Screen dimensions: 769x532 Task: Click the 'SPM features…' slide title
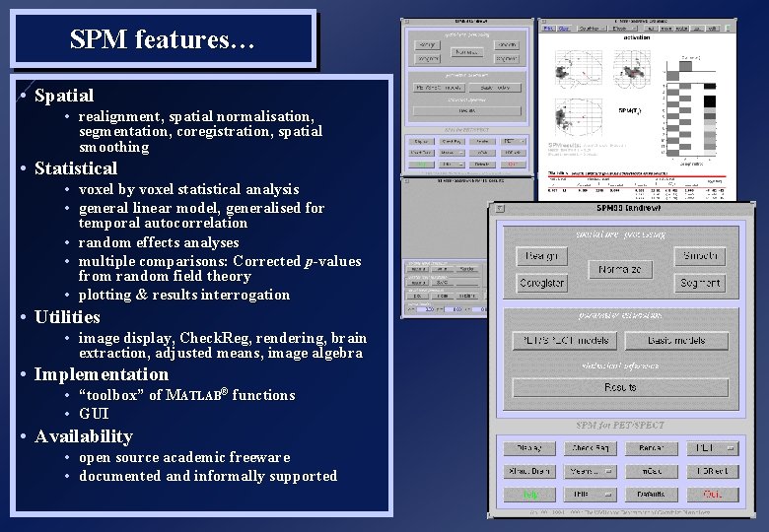click(163, 39)
